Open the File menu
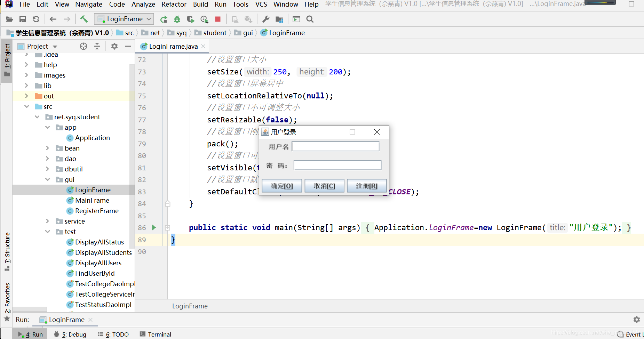The image size is (644, 339). tap(24, 4)
